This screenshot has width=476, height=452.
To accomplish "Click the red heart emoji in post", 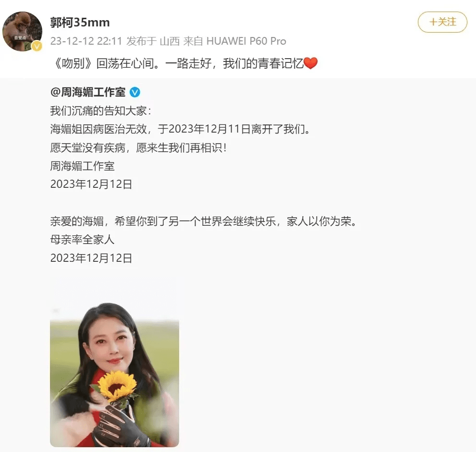I will coord(310,63).
